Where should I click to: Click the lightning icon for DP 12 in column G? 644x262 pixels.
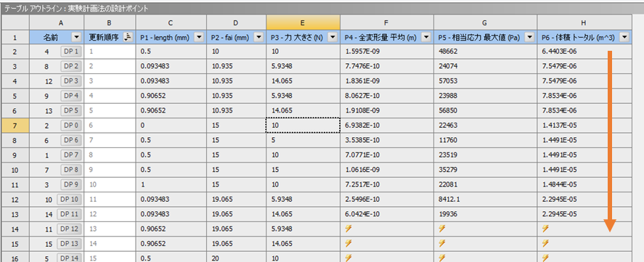click(x=441, y=229)
